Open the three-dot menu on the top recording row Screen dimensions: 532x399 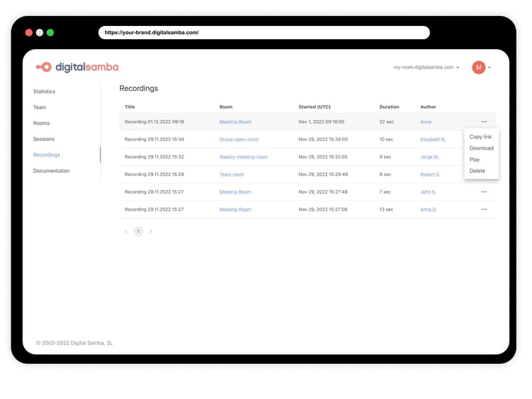pyautogui.click(x=484, y=122)
